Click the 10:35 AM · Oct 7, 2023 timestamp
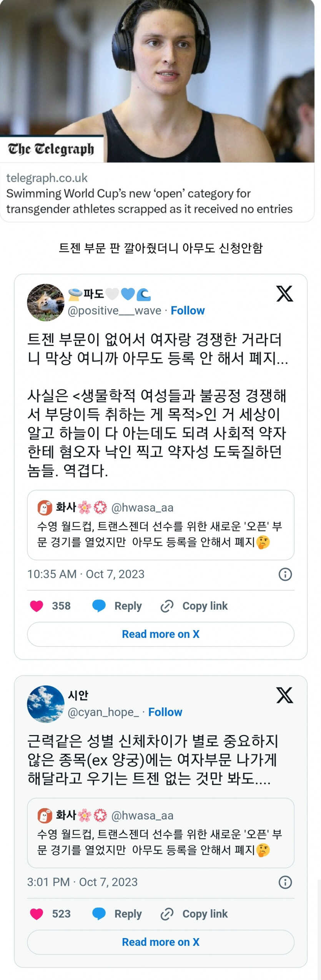The width and height of the screenshot is (321, 980). [86, 574]
